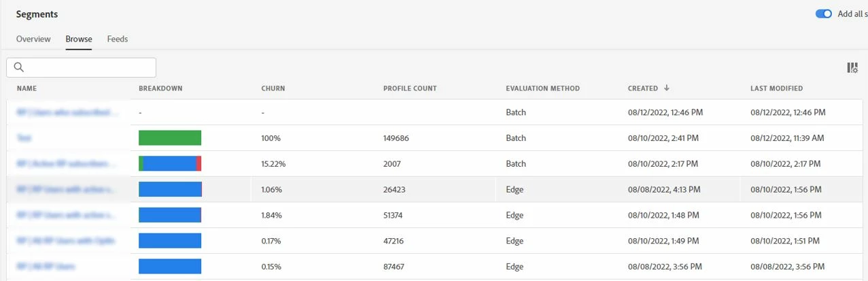Open the Feeds tab
Viewport: 868px width, 281px height.
118,39
